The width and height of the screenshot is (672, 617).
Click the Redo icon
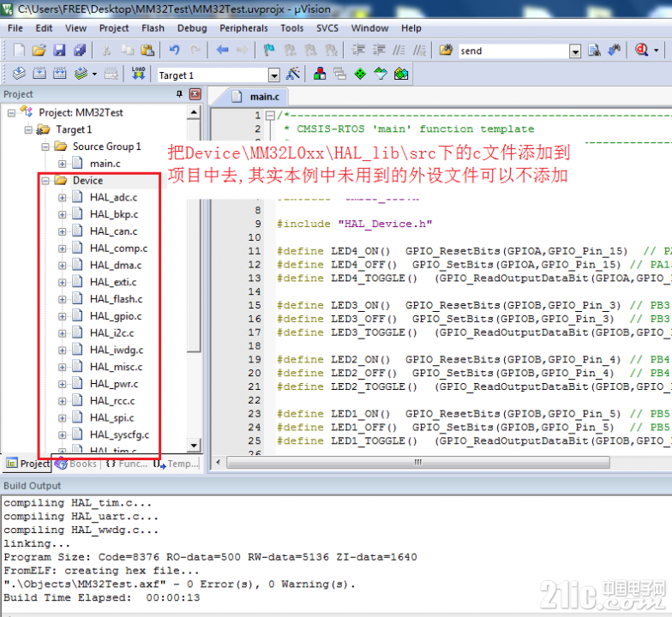pos(195,50)
